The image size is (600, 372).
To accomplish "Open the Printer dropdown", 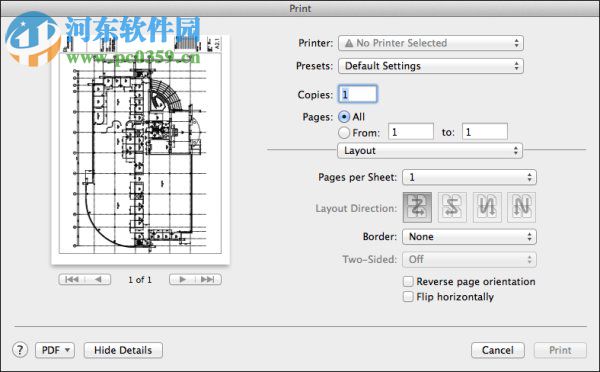I will 430,43.
